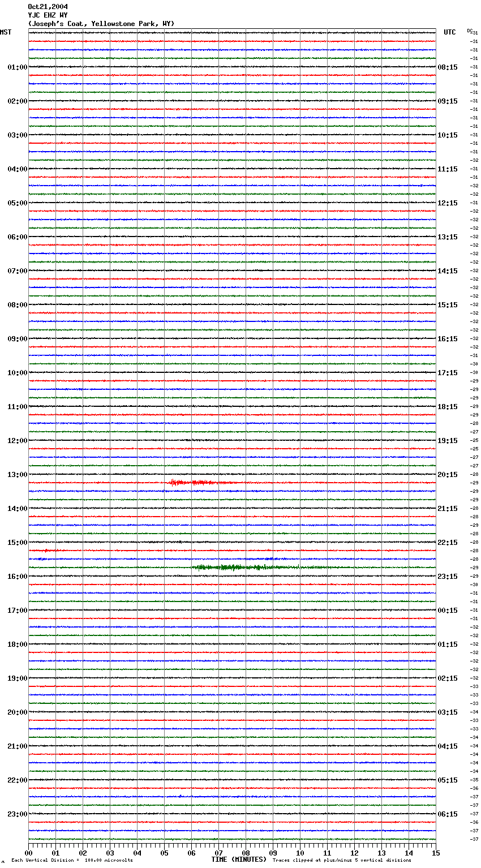Click the 10:00 MST time label
Viewport: 481px width, 868px height.
pos(18,373)
